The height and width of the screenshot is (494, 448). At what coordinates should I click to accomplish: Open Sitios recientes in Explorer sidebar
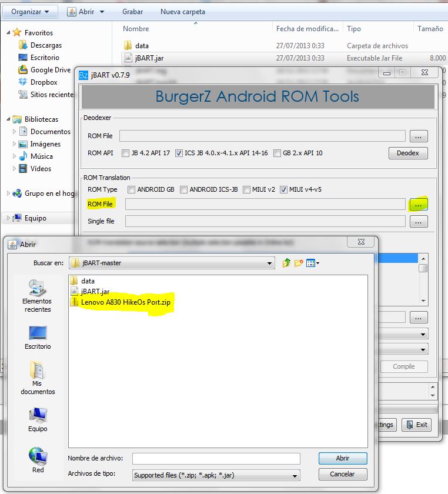[x=46, y=94]
